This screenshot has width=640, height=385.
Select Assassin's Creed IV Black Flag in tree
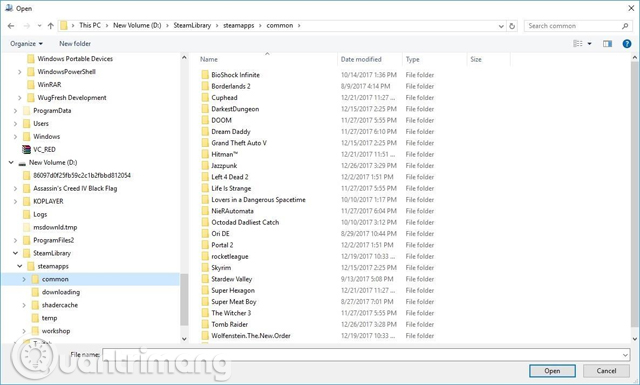75,188
